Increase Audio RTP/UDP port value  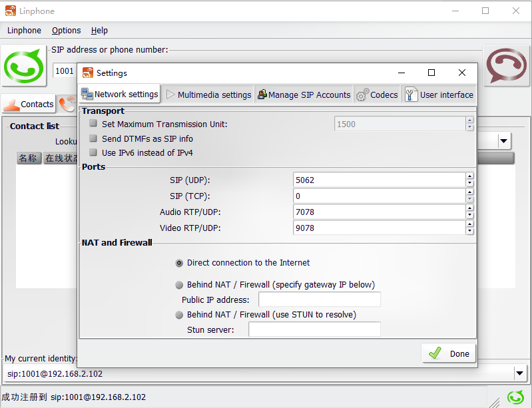pyautogui.click(x=469, y=208)
